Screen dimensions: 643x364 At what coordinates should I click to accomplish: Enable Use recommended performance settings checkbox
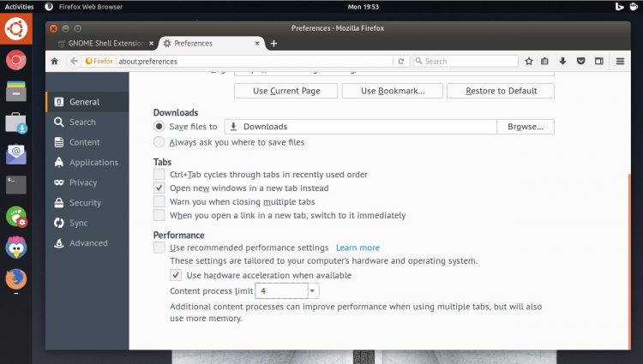click(x=159, y=248)
